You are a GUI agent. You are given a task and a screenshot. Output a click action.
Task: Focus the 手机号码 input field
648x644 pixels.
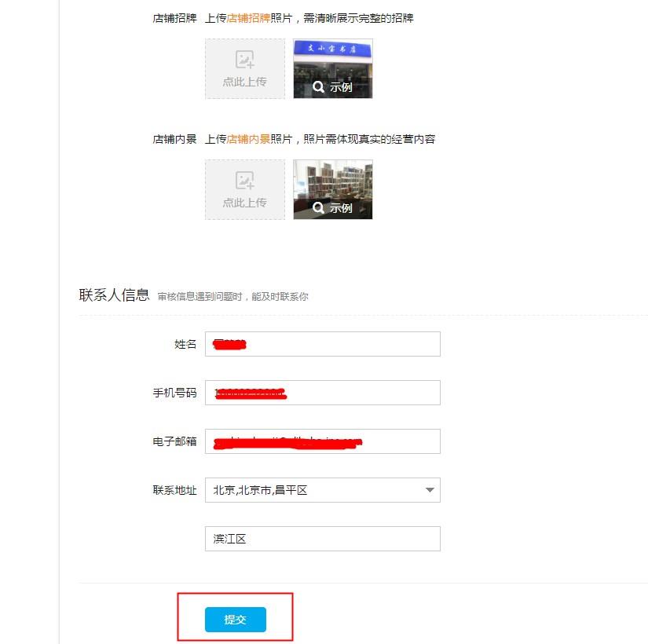[323, 393]
